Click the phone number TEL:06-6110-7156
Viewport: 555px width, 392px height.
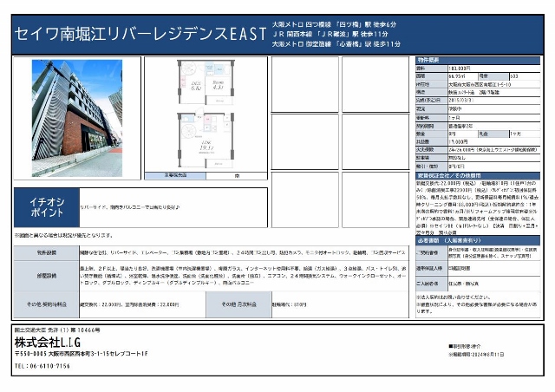(42, 366)
